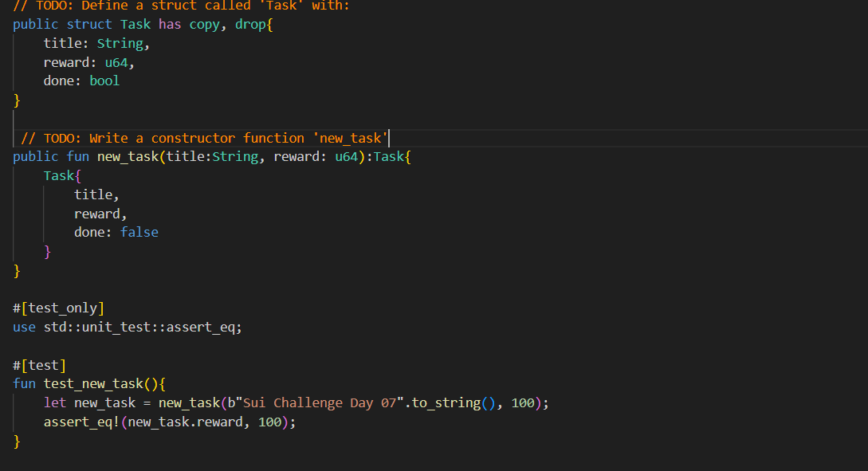Click the TODO comment about defining a struct

tap(175, 6)
